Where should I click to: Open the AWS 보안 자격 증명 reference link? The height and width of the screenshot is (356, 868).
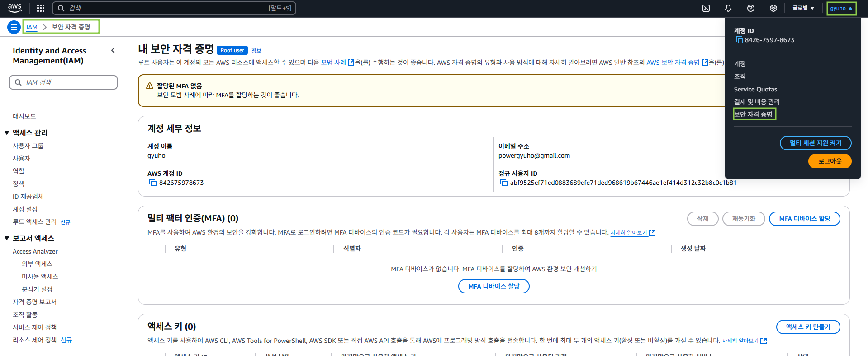point(677,63)
